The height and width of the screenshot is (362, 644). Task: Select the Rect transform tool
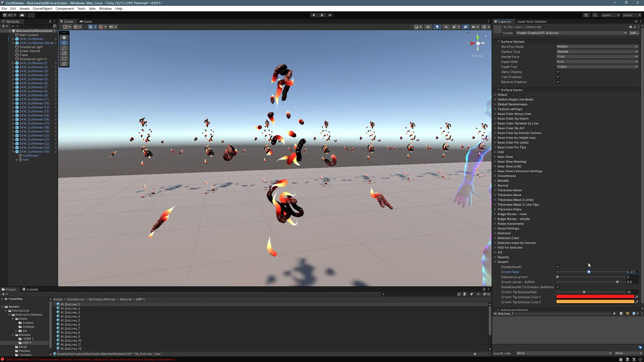tap(64, 58)
